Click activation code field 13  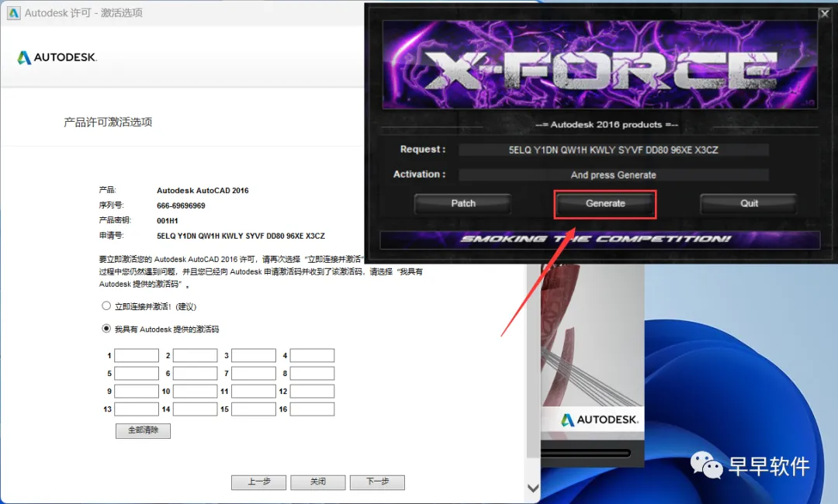(x=137, y=409)
